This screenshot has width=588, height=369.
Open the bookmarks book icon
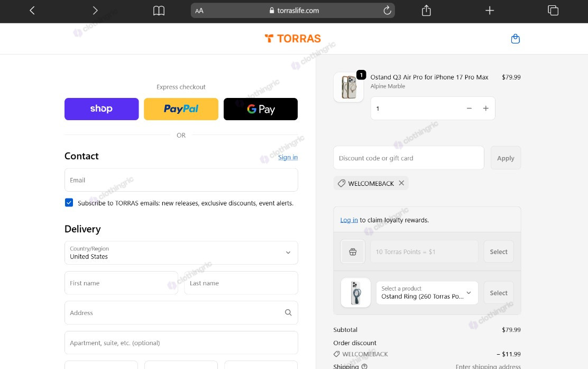tap(159, 11)
